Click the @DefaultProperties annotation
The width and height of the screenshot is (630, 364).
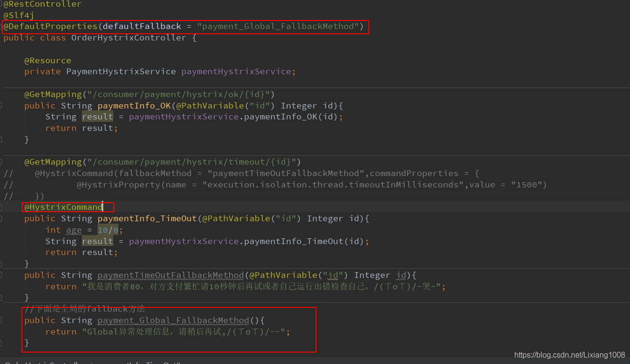[50, 26]
